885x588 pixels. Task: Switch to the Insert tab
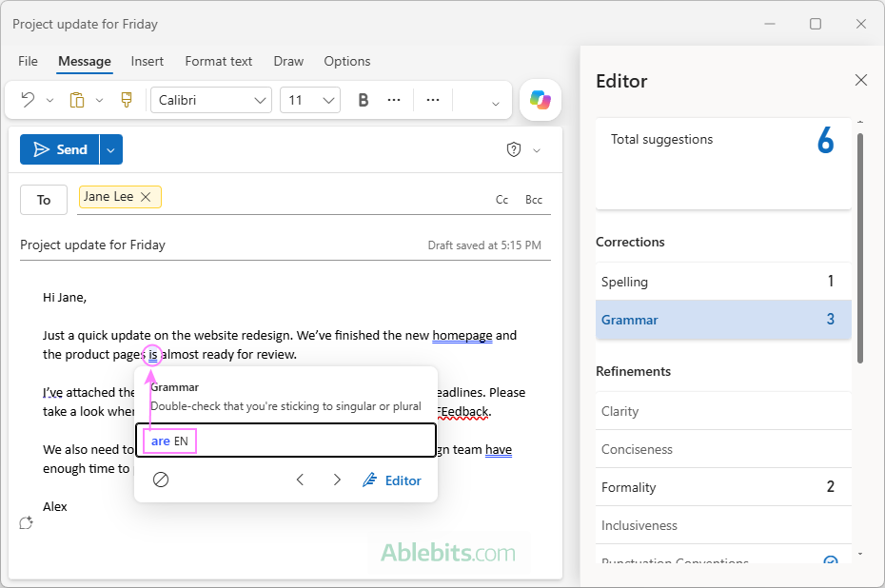tap(147, 61)
